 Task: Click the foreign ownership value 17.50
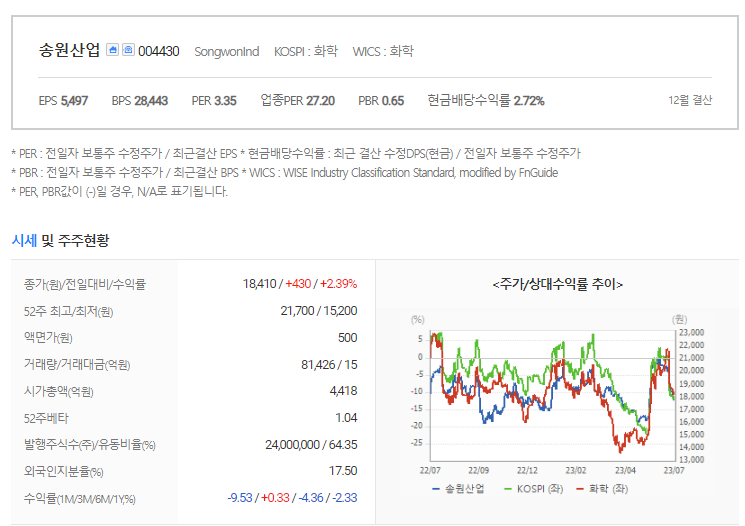tap(343, 471)
